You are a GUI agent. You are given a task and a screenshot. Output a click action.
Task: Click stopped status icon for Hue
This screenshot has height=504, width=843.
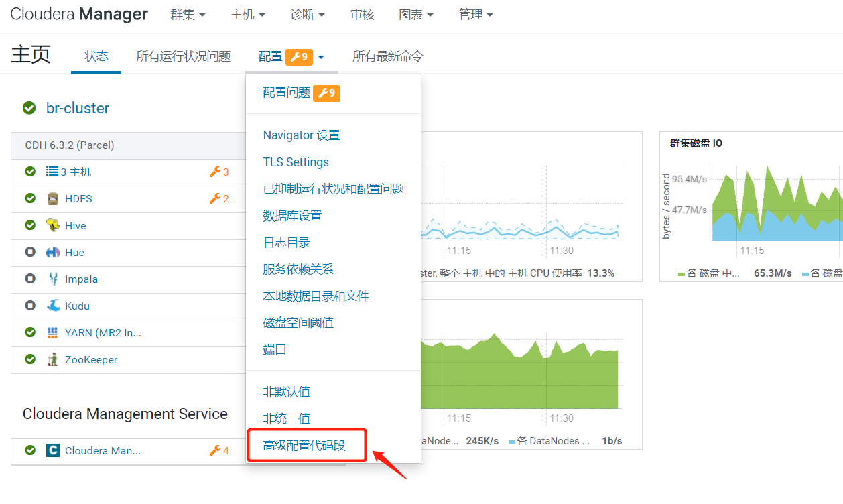point(30,252)
